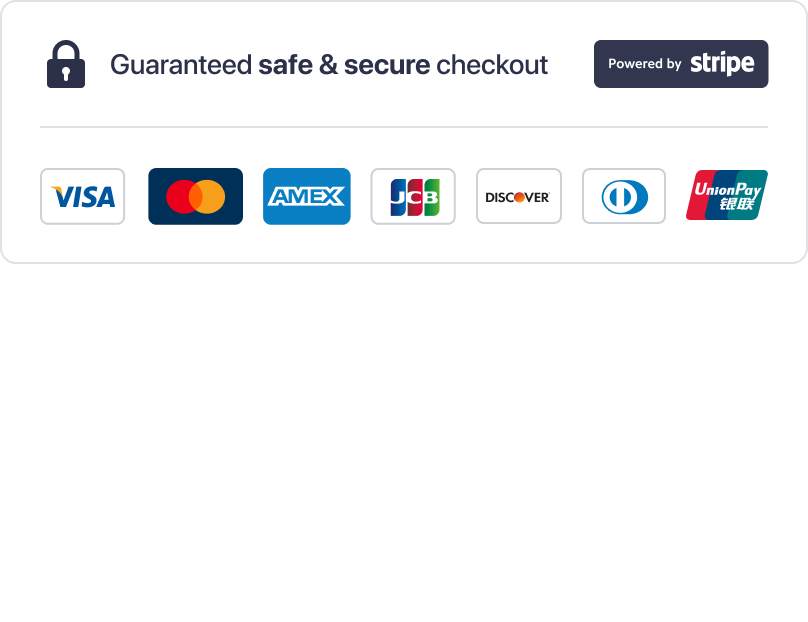Select the UnionPay card logo
This screenshot has width=808, height=622.
pyautogui.click(x=727, y=195)
